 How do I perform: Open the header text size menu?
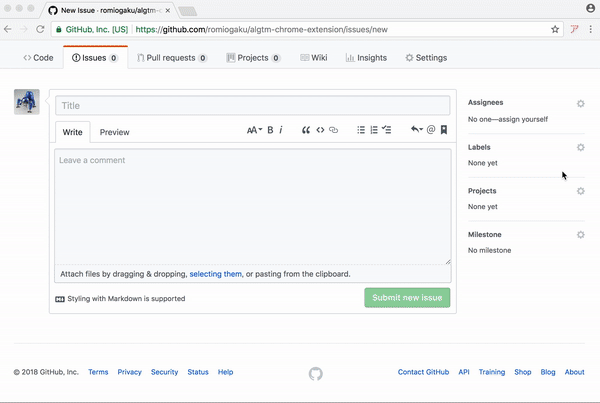[x=254, y=130]
